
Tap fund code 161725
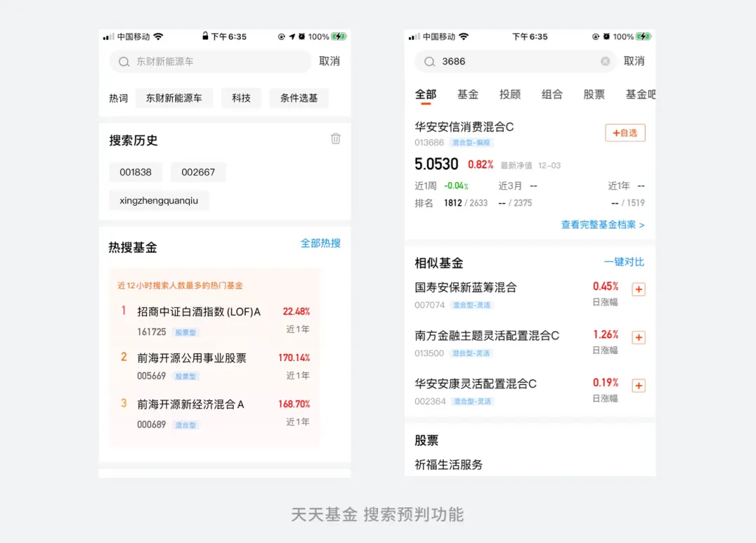pos(151,332)
